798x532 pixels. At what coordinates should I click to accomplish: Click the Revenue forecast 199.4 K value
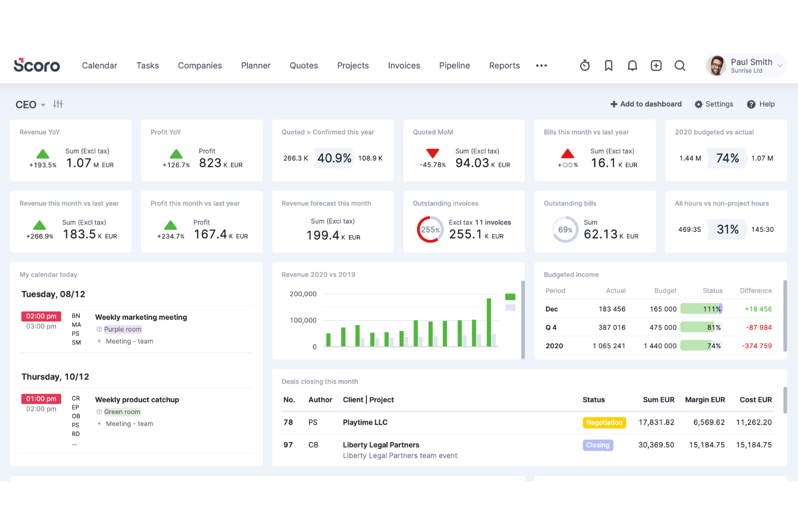point(333,236)
